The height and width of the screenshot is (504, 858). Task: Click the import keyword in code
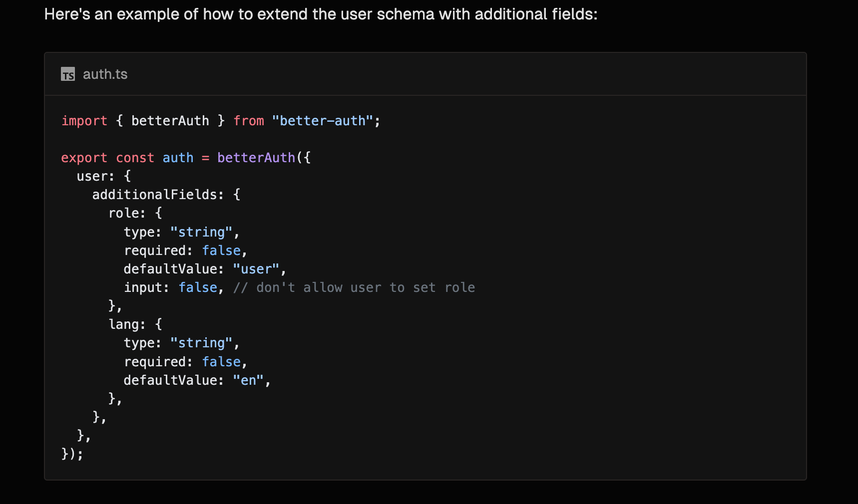84,121
